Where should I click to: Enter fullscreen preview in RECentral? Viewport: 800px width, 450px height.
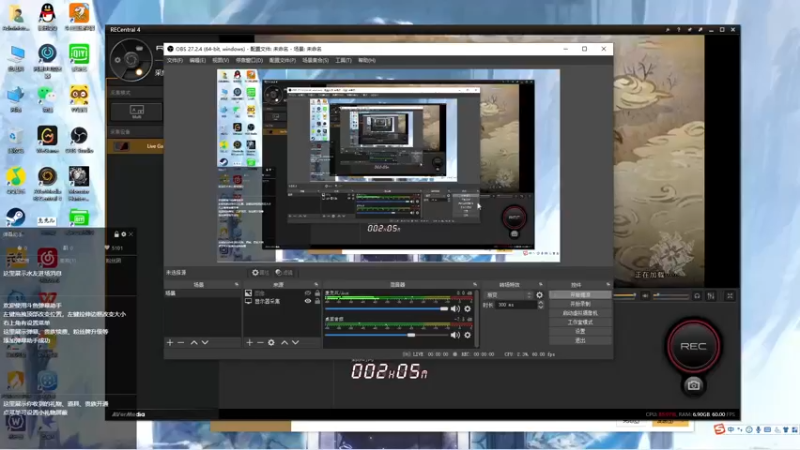click(x=730, y=296)
